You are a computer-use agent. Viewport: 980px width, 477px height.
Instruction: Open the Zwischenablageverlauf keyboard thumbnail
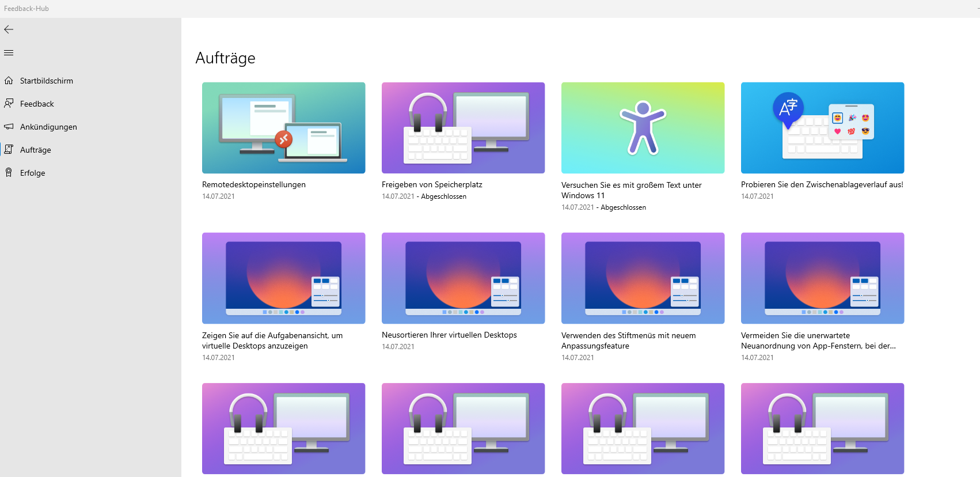822,128
